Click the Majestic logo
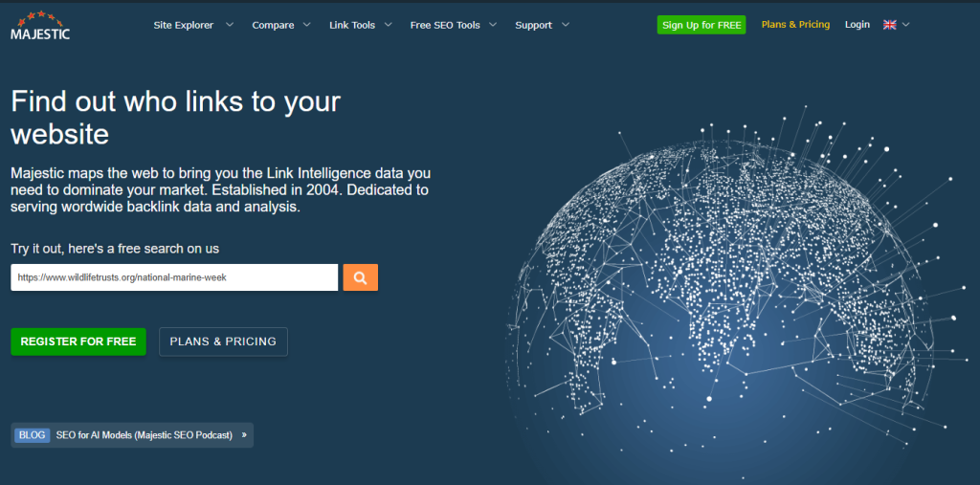Screen dimensions: 980x485 40,25
